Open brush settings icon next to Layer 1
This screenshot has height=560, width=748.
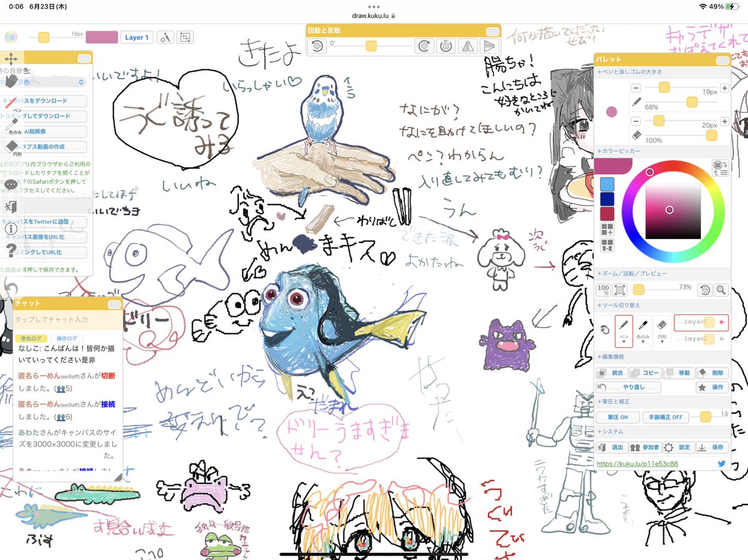[165, 37]
